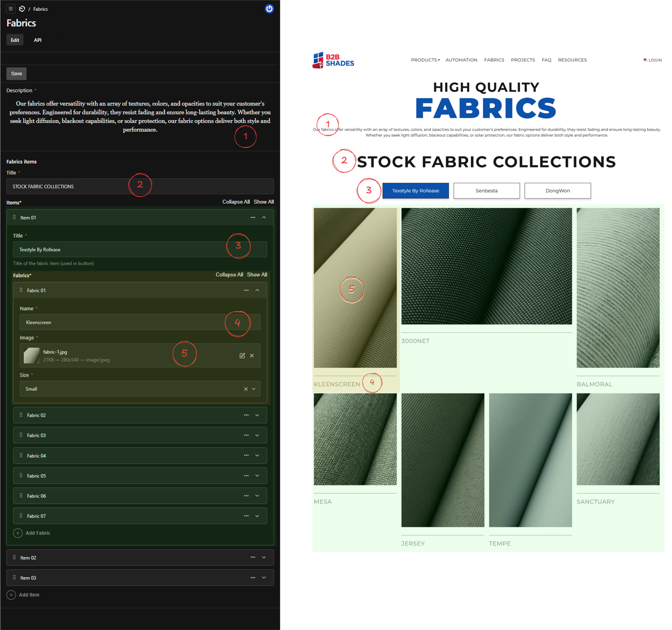Viewport: 672px width, 630px height.
Task: Open Item 01 three-dot options menu
Action: 253,217
